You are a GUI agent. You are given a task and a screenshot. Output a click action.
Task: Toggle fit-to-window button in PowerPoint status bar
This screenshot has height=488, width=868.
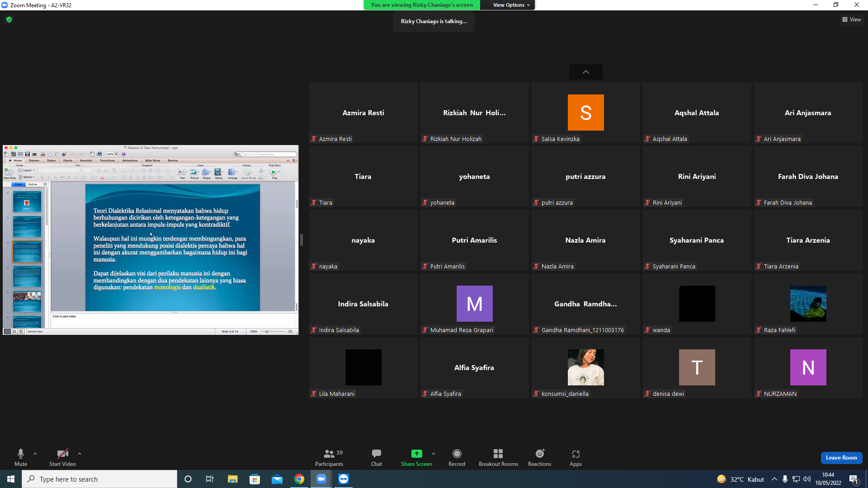[x=290, y=332]
